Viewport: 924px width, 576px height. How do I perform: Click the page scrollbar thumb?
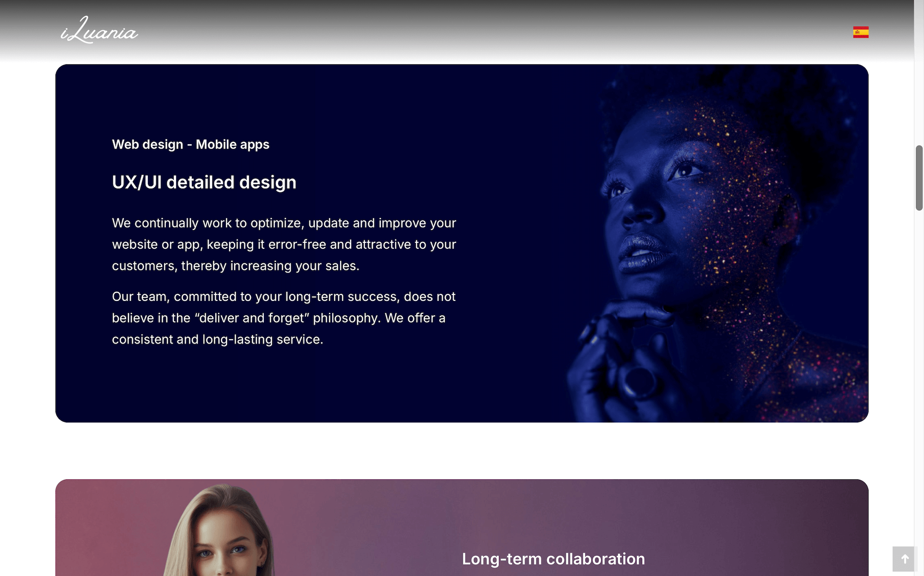click(919, 178)
